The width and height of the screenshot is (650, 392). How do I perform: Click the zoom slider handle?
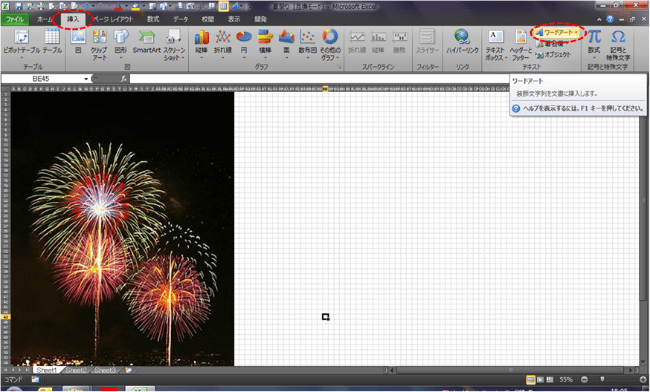602,380
